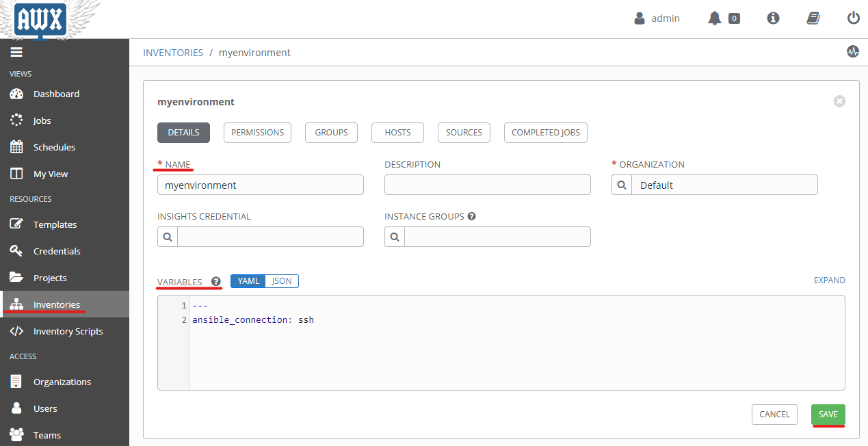Click the ansible_connection line in editor

click(x=253, y=319)
